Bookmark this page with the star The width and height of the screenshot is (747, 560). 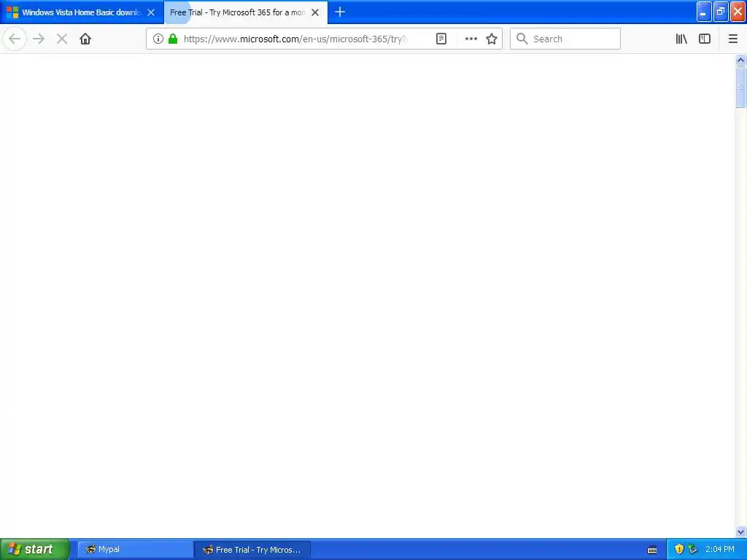pos(492,39)
